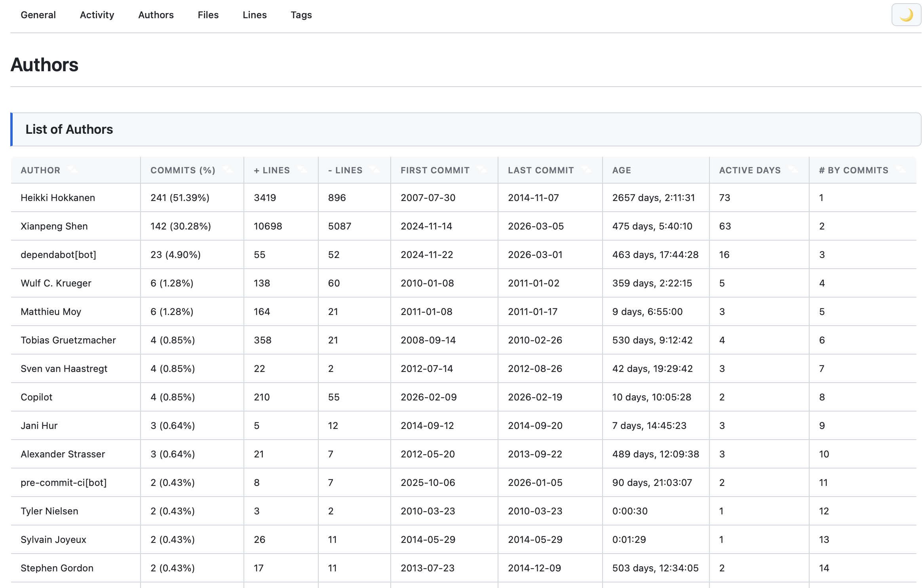Click the Authors navigation tab
Viewport: 924px width, 588px height.
click(x=156, y=15)
